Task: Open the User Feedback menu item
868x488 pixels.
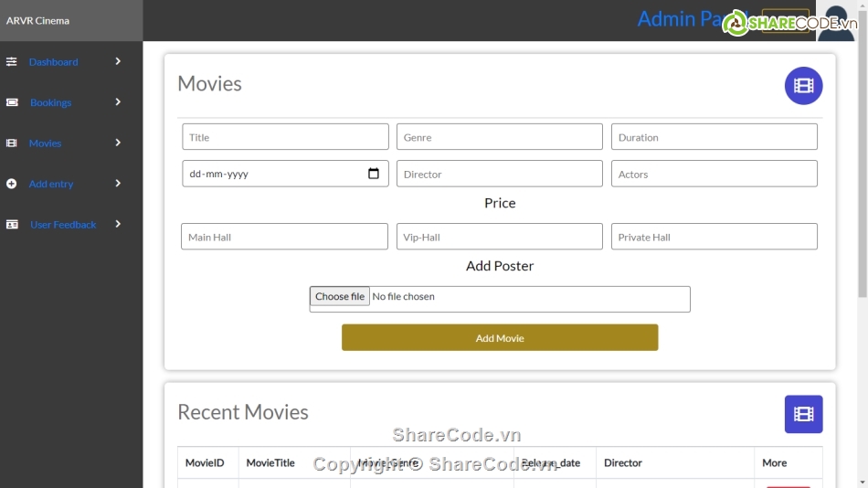Action: click(63, 225)
